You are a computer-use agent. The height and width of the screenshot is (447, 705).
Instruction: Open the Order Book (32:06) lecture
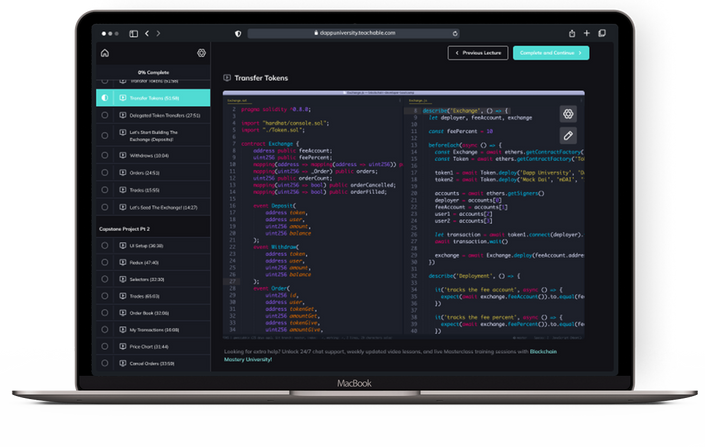pyautogui.click(x=153, y=313)
